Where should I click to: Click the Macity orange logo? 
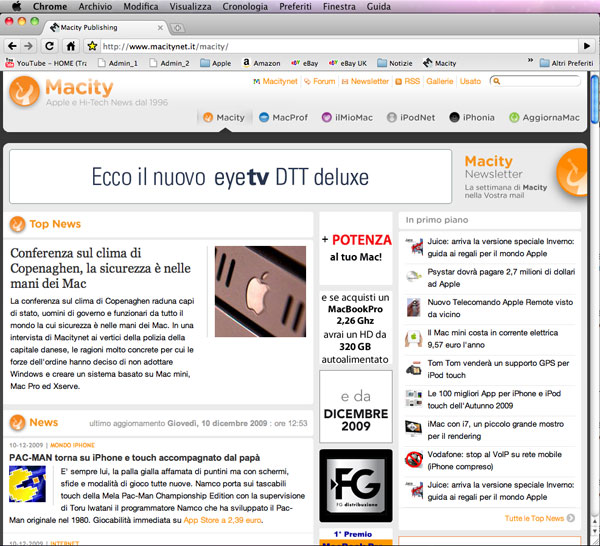pyautogui.click(x=24, y=91)
